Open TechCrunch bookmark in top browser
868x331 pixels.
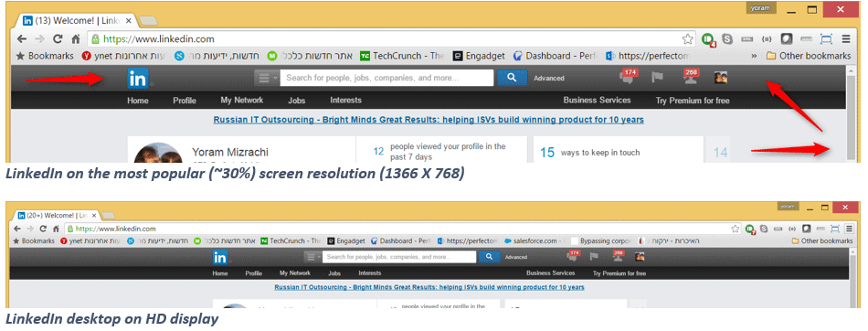[x=402, y=56]
